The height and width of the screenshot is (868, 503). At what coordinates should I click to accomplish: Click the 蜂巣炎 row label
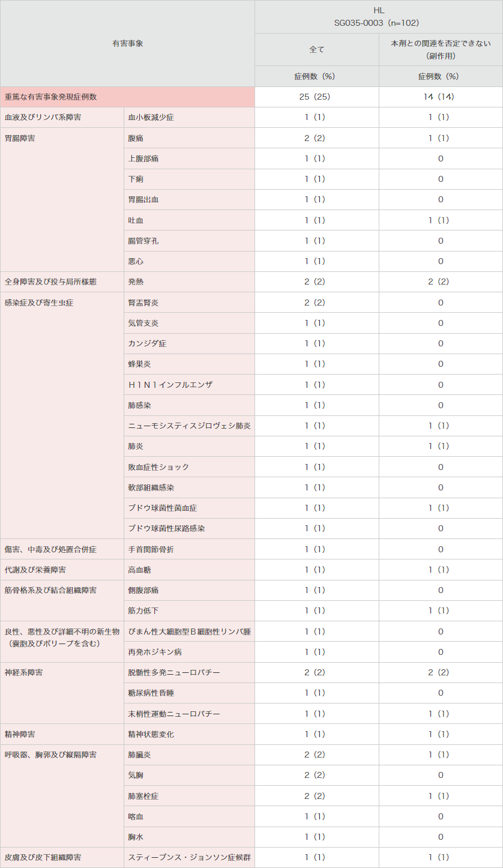pos(189,364)
